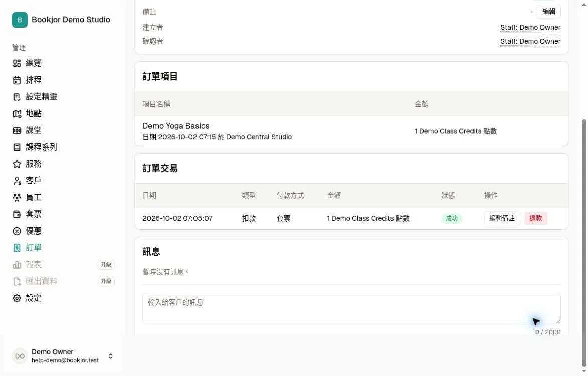Click the 升級 badge next to 匯出資料
This screenshot has height=376, width=588.
tap(106, 281)
